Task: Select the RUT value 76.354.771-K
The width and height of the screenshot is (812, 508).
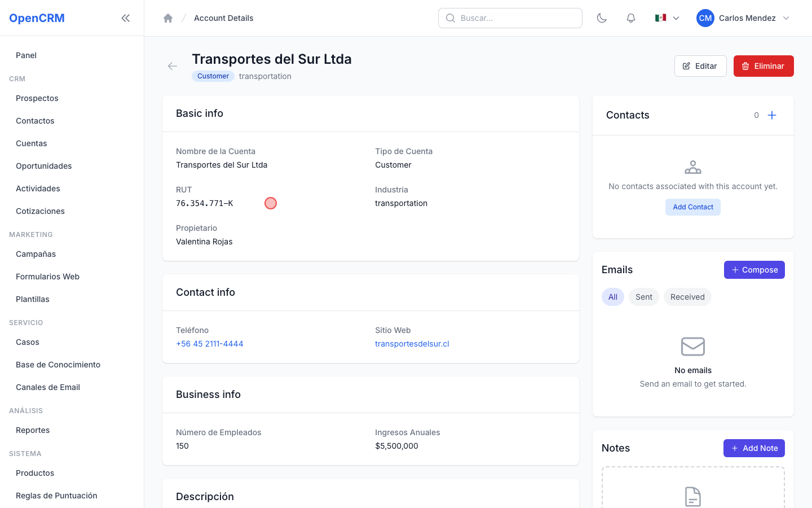Action: 205,203
